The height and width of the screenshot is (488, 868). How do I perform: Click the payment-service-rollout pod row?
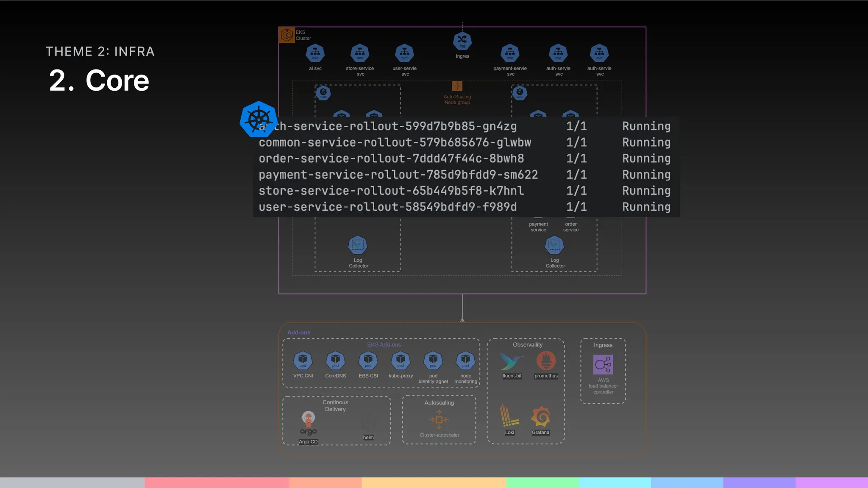click(398, 175)
